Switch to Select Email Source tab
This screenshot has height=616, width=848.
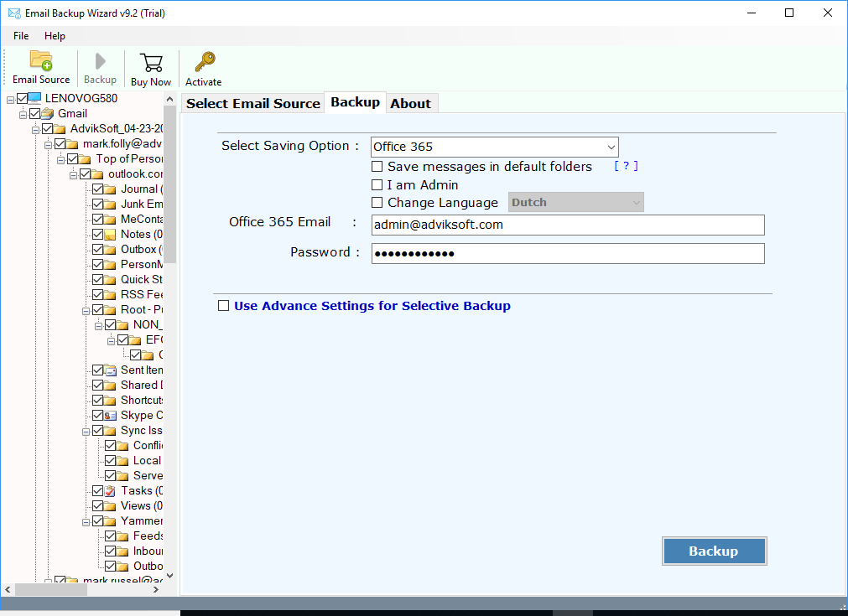[253, 103]
